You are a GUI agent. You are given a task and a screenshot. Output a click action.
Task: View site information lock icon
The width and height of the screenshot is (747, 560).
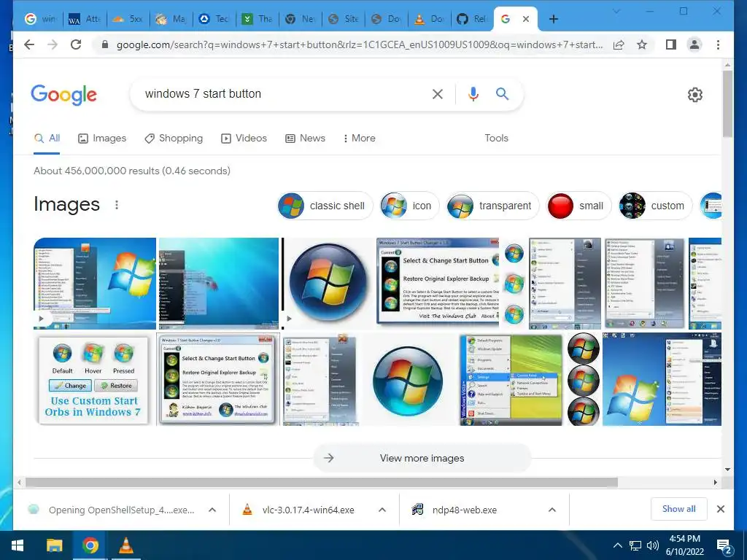coord(105,44)
